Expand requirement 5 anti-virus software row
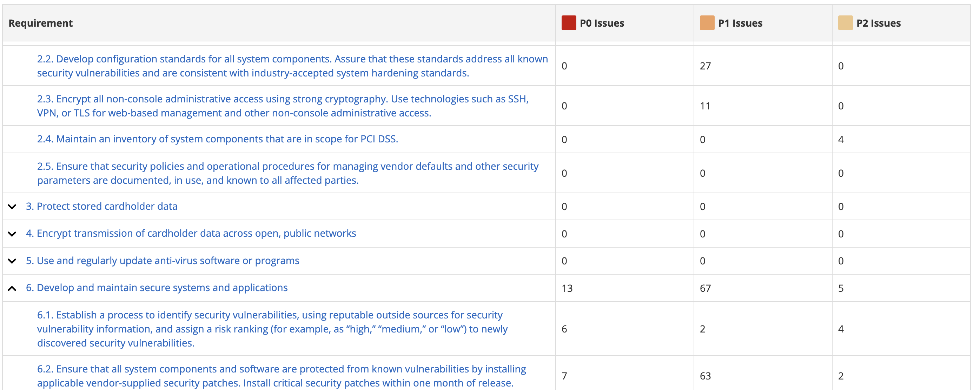Image resolution: width=980 pixels, height=390 pixels. click(x=12, y=261)
